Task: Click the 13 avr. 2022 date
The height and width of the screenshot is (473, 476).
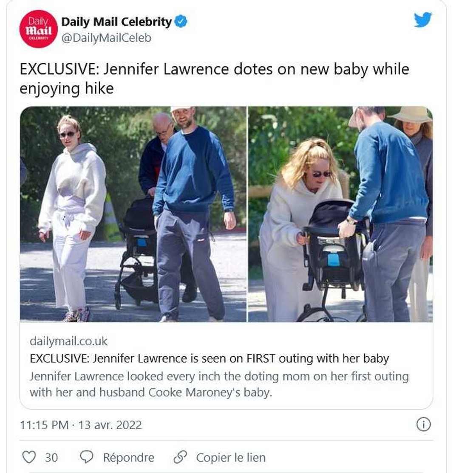Action: (110, 425)
